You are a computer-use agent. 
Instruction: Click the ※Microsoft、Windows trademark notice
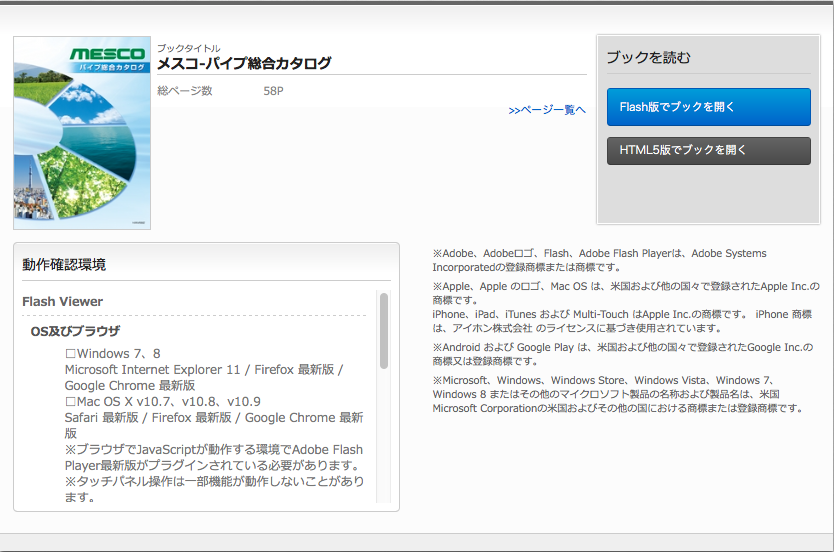(x=618, y=394)
